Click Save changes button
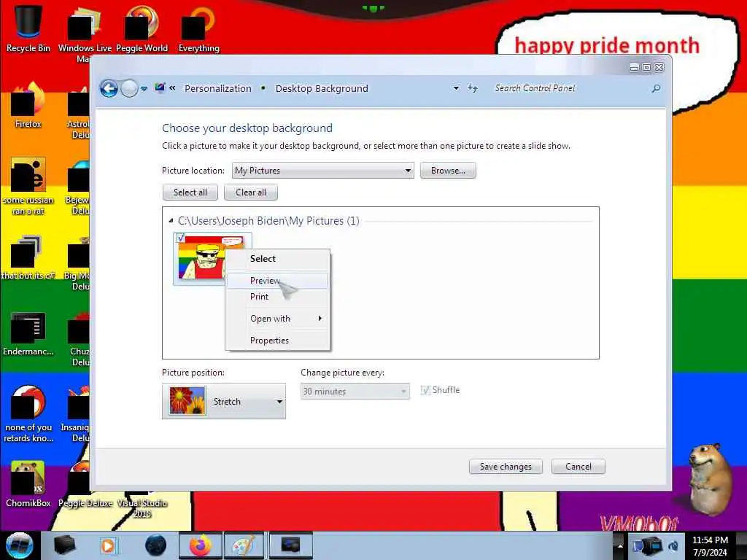The image size is (747, 560). (x=506, y=467)
